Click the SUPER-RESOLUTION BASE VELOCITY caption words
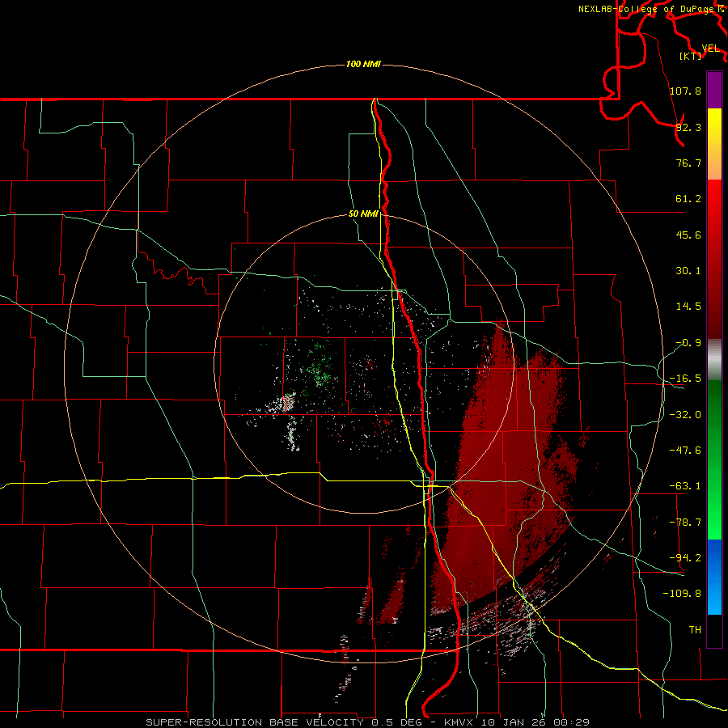Viewport: 728px width, 728px height. coord(255,722)
